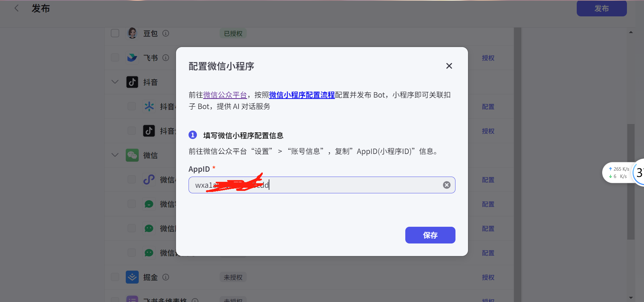Open info tooltip next to 豆包
The height and width of the screenshot is (302, 644).
(x=166, y=33)
